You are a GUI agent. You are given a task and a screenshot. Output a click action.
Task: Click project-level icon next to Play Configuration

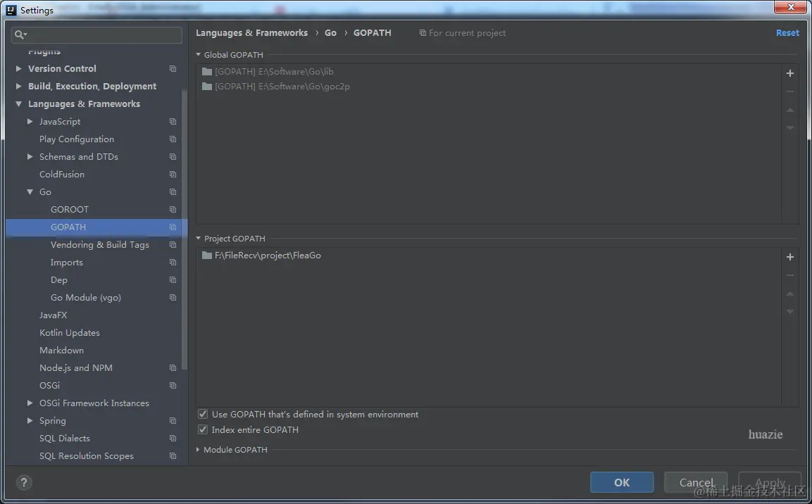point(173,139)
